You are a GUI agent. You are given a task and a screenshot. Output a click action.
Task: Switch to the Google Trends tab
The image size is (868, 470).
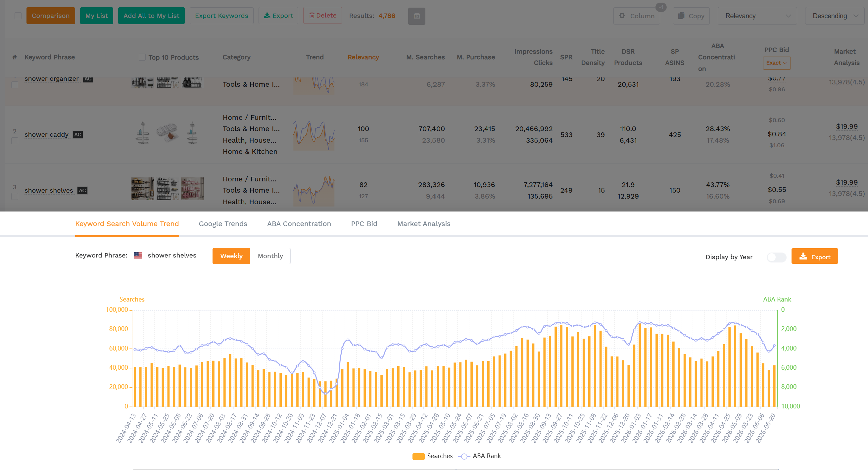(223, 224)
